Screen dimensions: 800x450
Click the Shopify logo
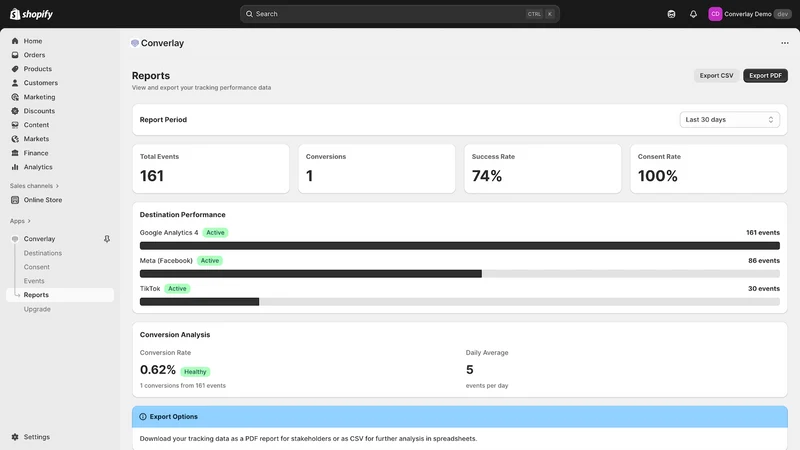click(x=31, y=14)
